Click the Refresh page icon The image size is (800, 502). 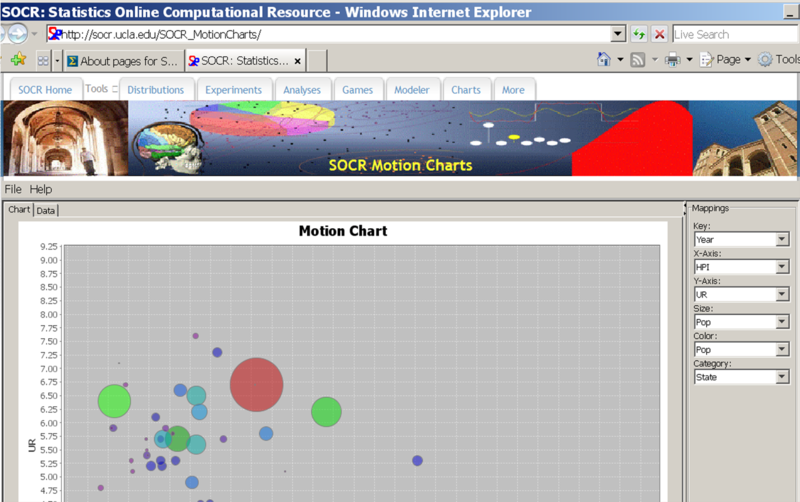tap(638, 34)
